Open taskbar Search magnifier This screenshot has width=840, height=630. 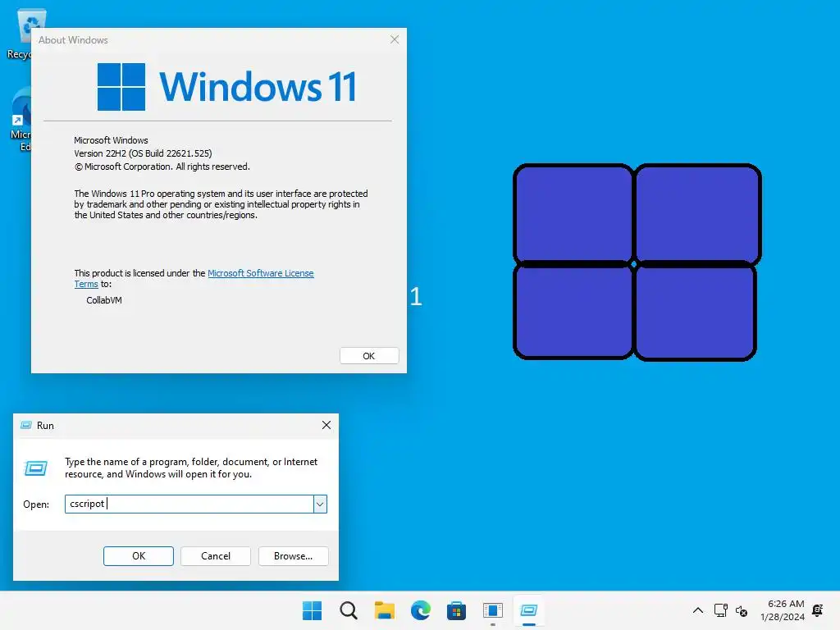[x=348, y=610]
